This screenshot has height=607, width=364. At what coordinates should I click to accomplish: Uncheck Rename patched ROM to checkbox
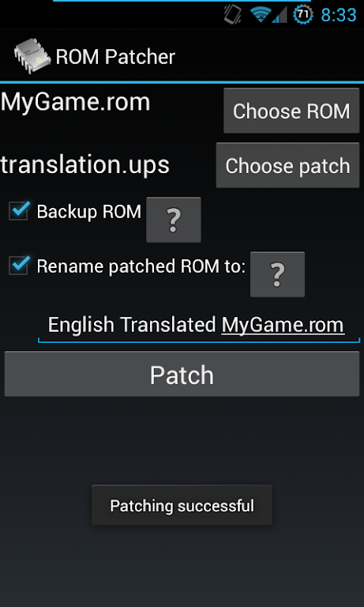tap(19, 266)
